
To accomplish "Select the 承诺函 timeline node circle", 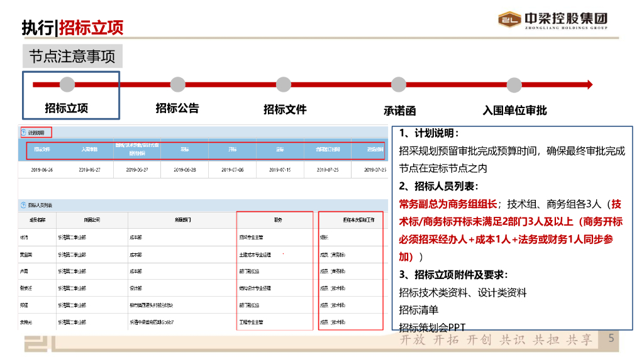I will tap(399, 84).
